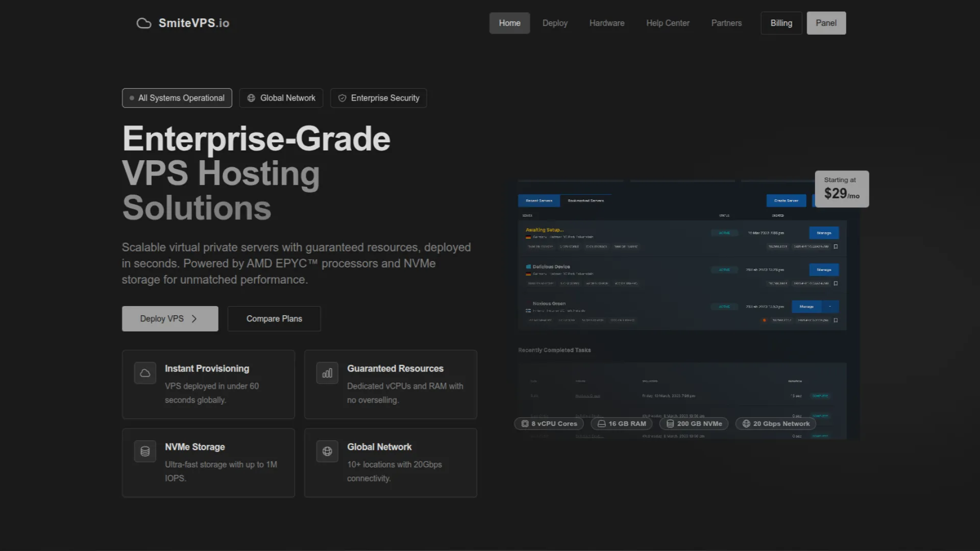Go to Help Center in navigation

[667, 23]
